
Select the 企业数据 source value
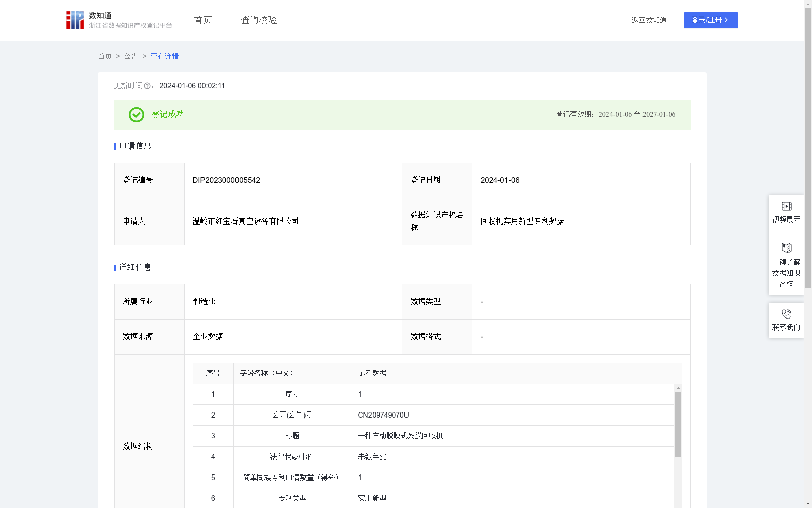pyautogui.click(x=208, y=337)
